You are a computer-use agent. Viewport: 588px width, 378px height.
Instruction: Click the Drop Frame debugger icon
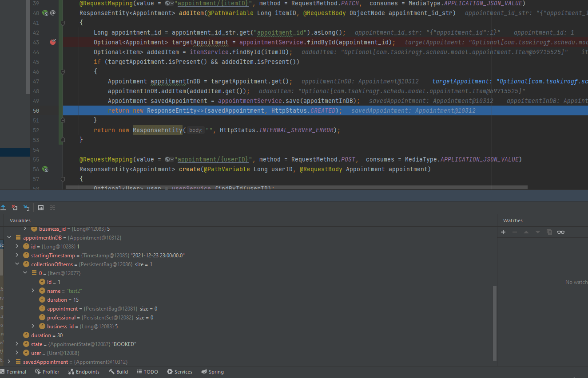(15, 207)
